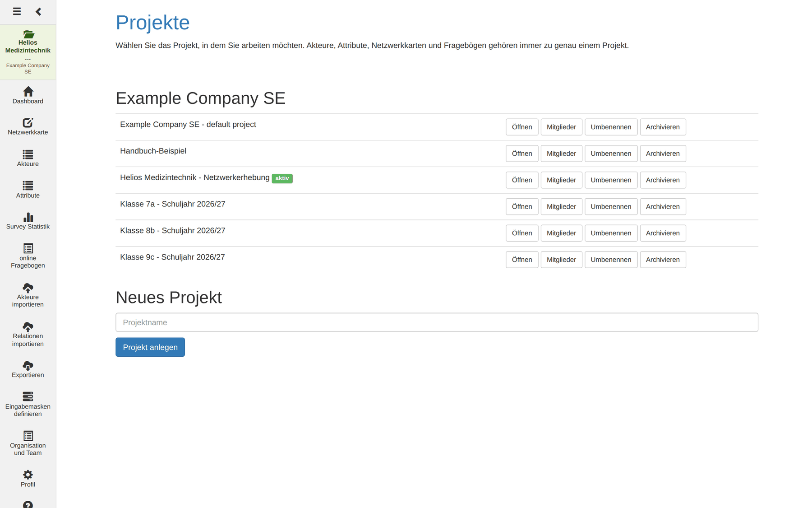Open online Fragebogen icon
The height and width of the screenshot is (508, 812).
point(28,248)
